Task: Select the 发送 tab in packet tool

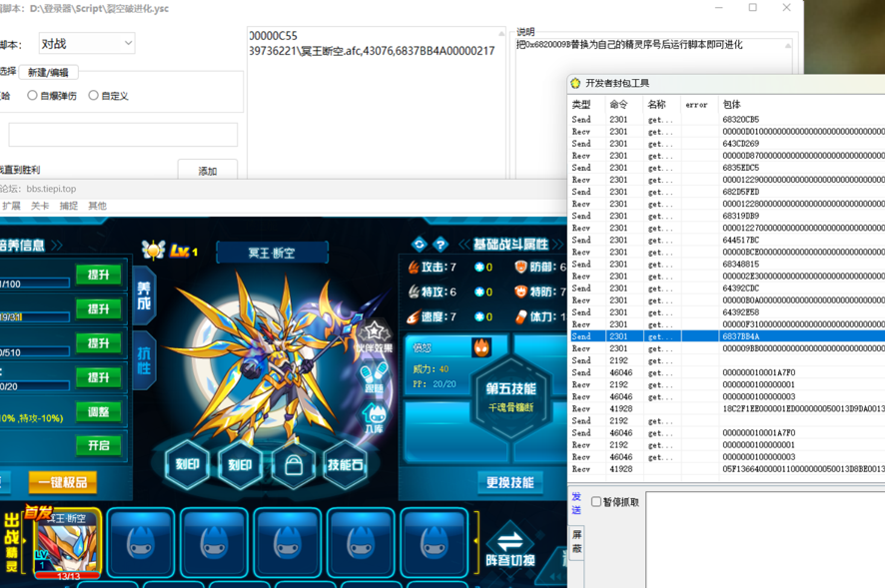Action: (576, 503)
